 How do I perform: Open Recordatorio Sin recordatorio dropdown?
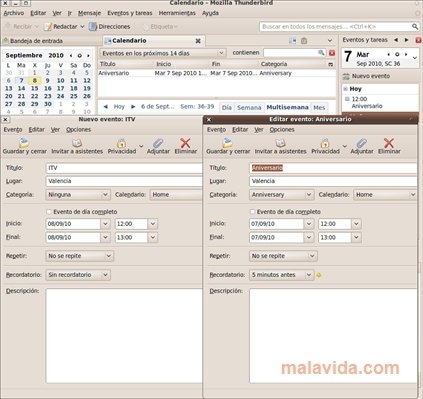[78, 275]
